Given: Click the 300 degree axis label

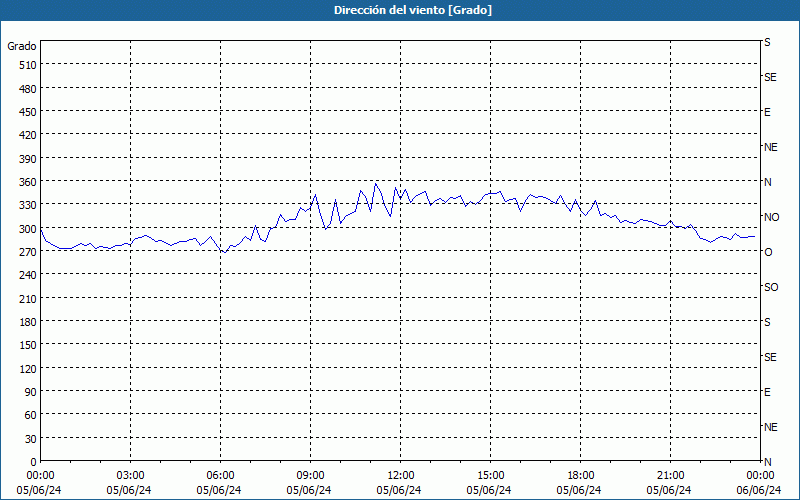Looking at the screenshot, I should tap(28, 229).
